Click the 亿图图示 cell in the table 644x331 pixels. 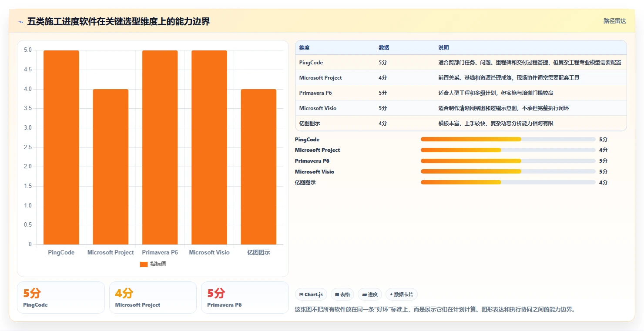[x=310, y=124]
